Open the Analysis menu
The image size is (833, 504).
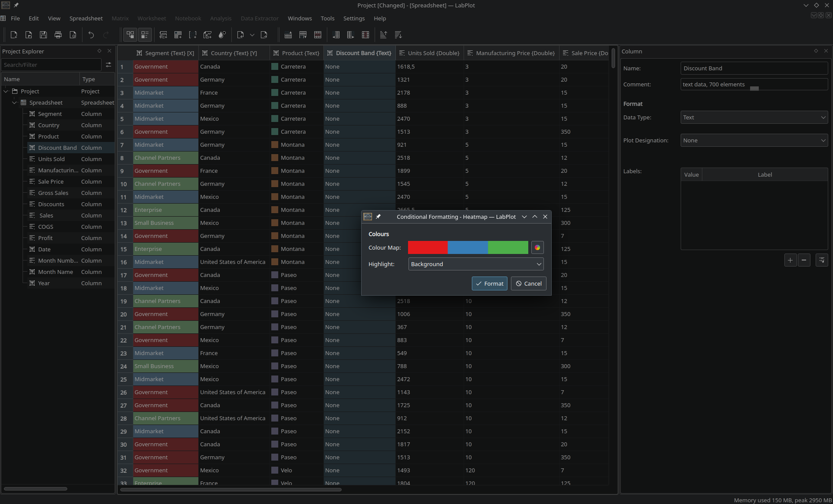point(221,18)
